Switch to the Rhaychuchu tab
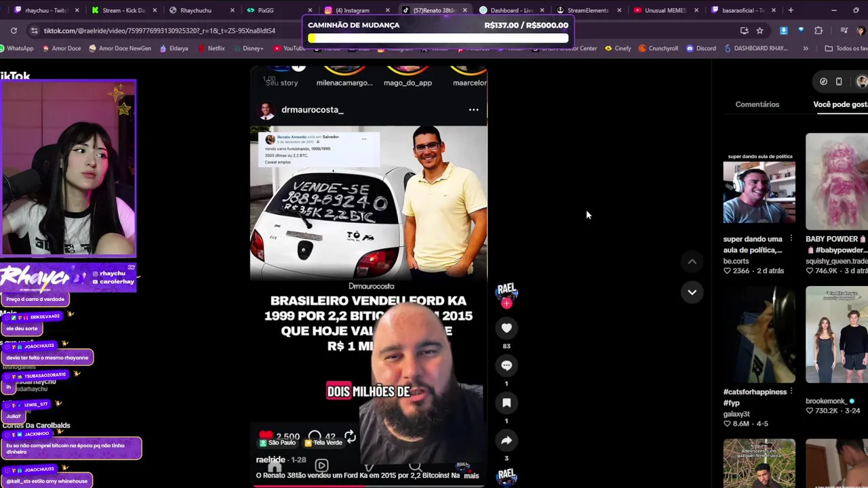 (201, 10)
